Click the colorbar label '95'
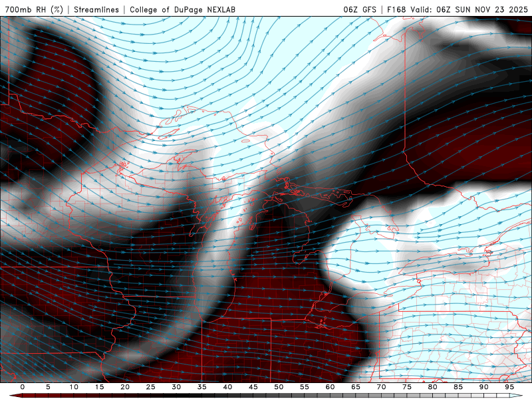 [x=509, y=387]
